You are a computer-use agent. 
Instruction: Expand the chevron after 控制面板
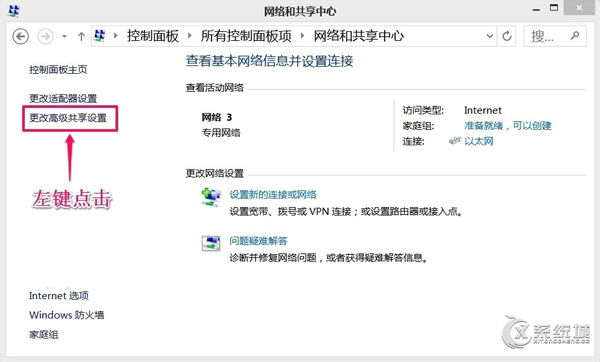pyautogui.click(x=189, y=36)
